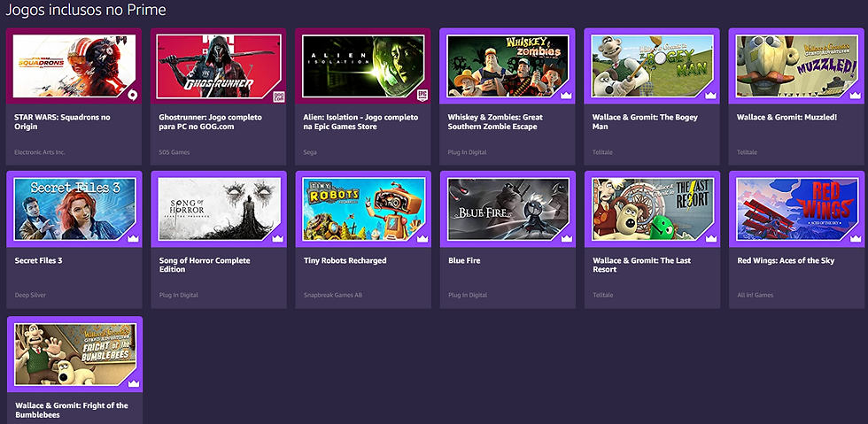This screenshot has width=868, height=424.
Task: Click the crown icon on Secret Files 3
Action: click(133, 239)
